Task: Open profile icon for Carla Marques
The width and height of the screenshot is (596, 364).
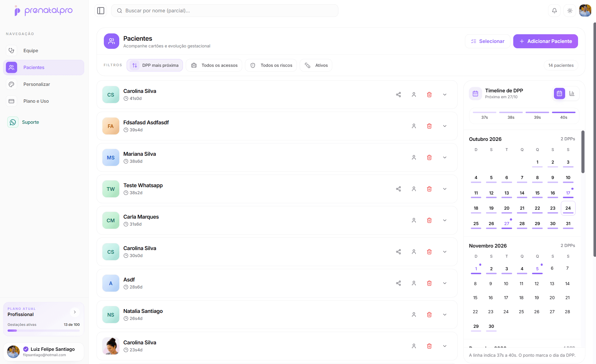Action: [x=414, y=220]
